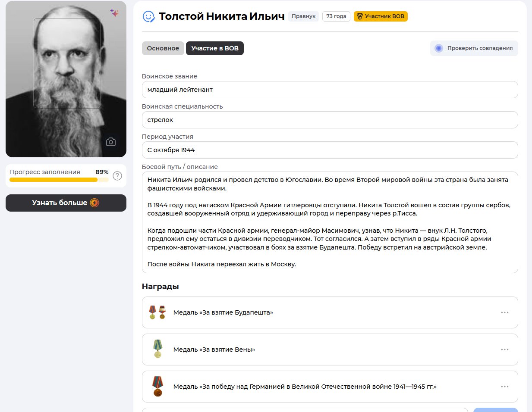This screenshot has width=532, height=412.
Task: Click the Правнук relation tag
Action: (303, 16)
